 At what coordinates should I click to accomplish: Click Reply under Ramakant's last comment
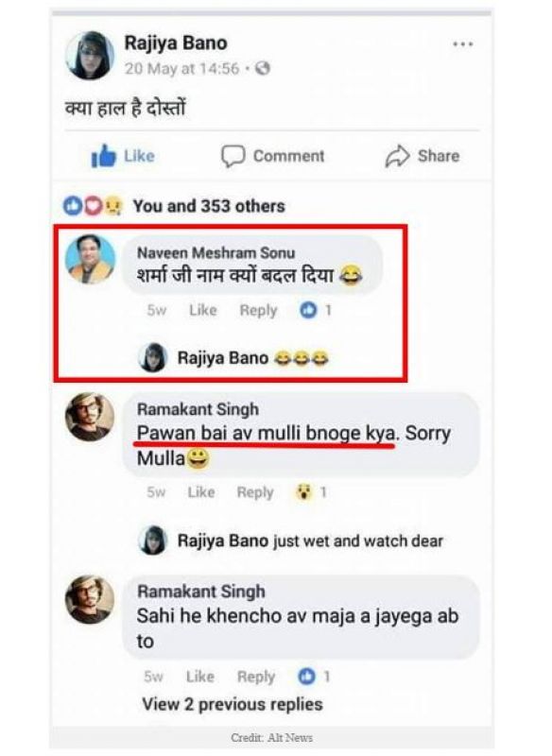258,677
